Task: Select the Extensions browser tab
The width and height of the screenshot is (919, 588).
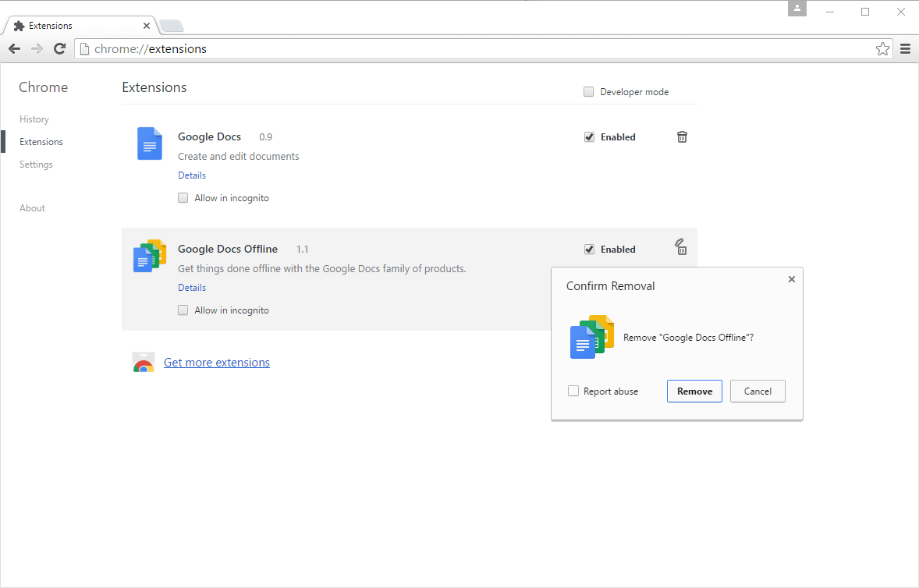Action: point(81,26)
